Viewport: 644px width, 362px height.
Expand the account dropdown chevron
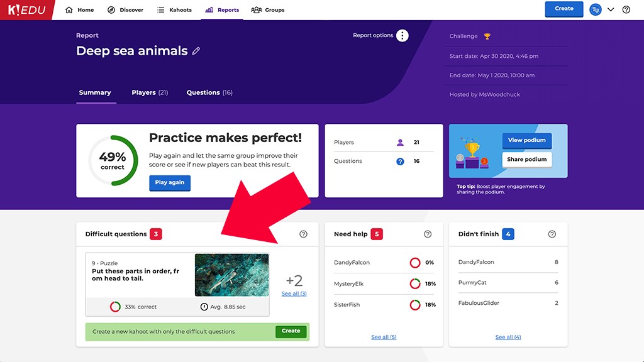click(611, 9)
